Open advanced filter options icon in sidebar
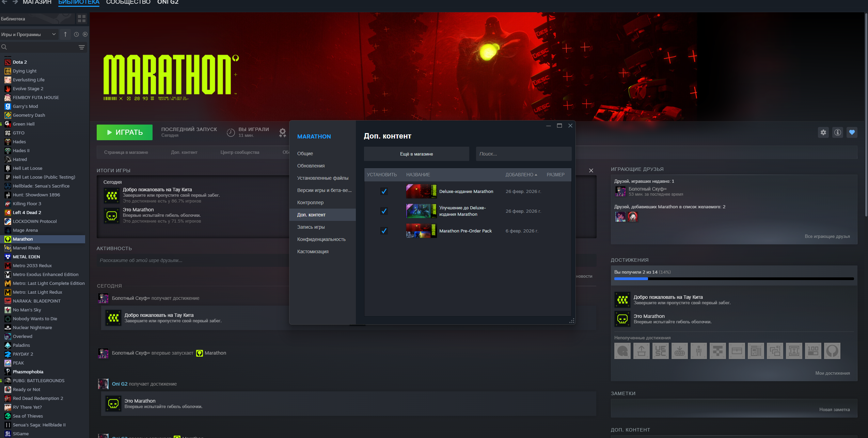 click(x=82, y=47)
